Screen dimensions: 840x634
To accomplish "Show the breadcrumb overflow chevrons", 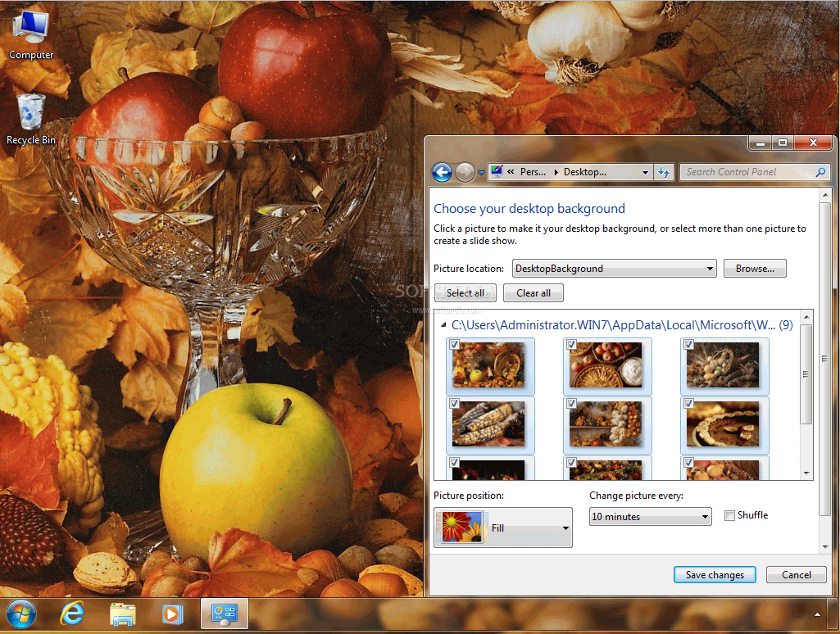I will coord(511,171).
